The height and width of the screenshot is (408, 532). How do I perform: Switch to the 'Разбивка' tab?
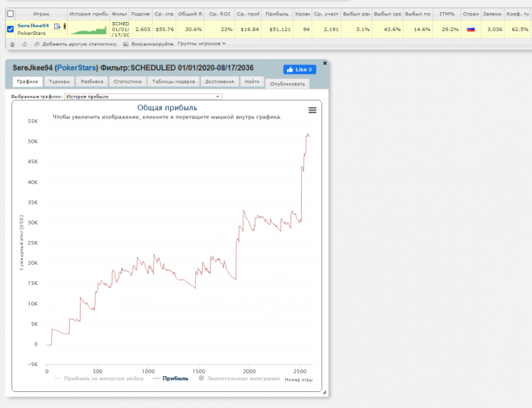[92, 81]
